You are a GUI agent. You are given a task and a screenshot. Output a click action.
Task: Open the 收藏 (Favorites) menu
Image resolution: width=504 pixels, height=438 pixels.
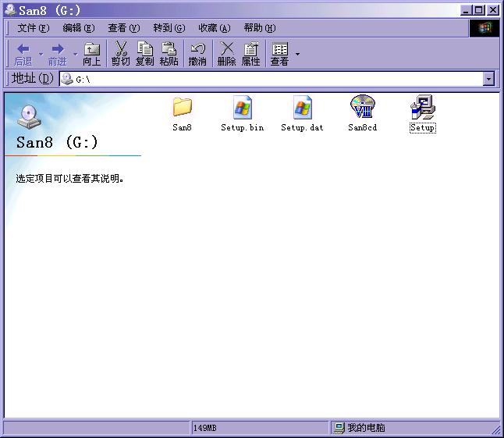(x=214, y=28)
